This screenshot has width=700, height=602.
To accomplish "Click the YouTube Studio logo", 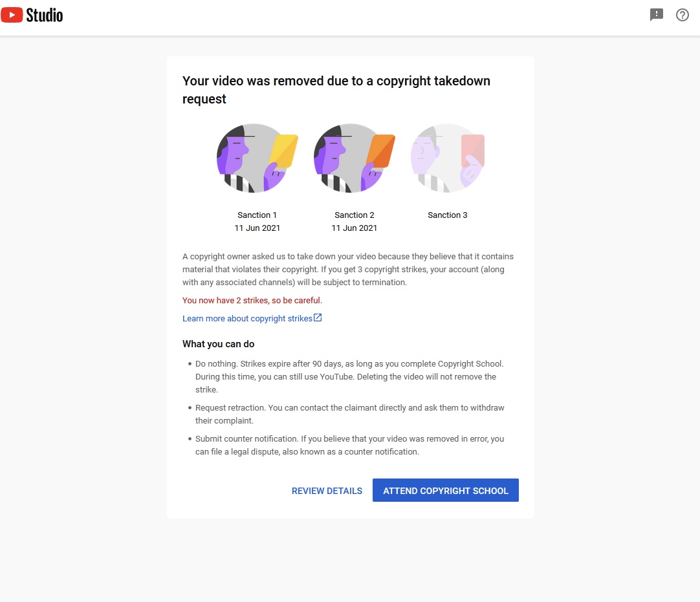I will (32, 15).
